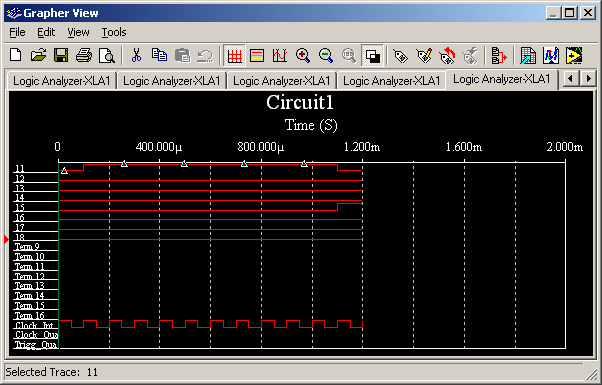
Task: Click the merge traces red-arrow icon
Action: pyautogui.click(x=499, y=56)
